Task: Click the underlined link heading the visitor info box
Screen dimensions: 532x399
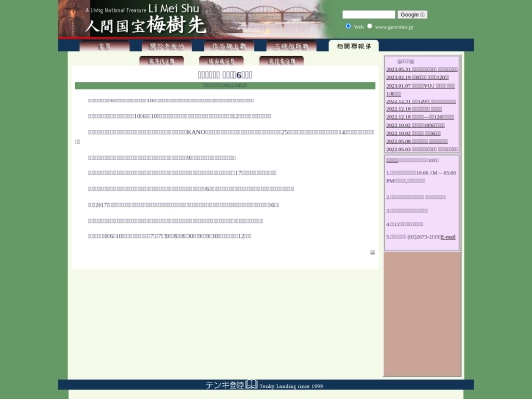Action: (x=392, y=160)
